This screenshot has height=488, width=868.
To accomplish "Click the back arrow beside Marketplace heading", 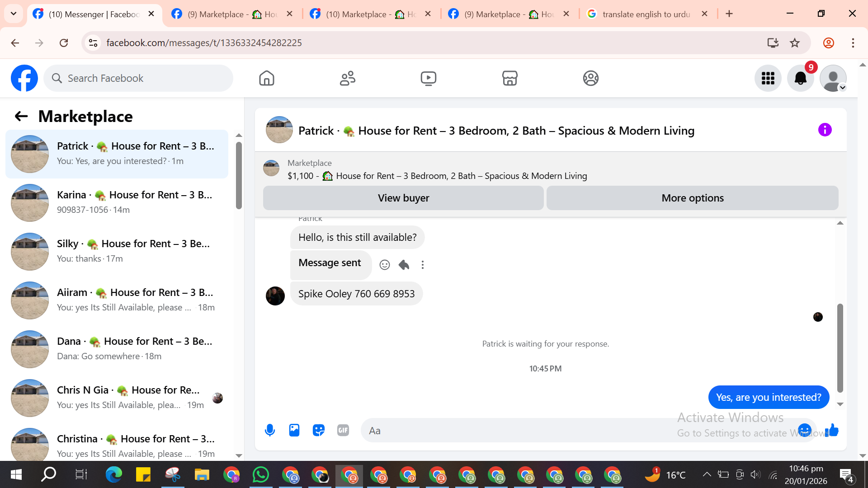I will pyautogui.click(x=21, y=117).
